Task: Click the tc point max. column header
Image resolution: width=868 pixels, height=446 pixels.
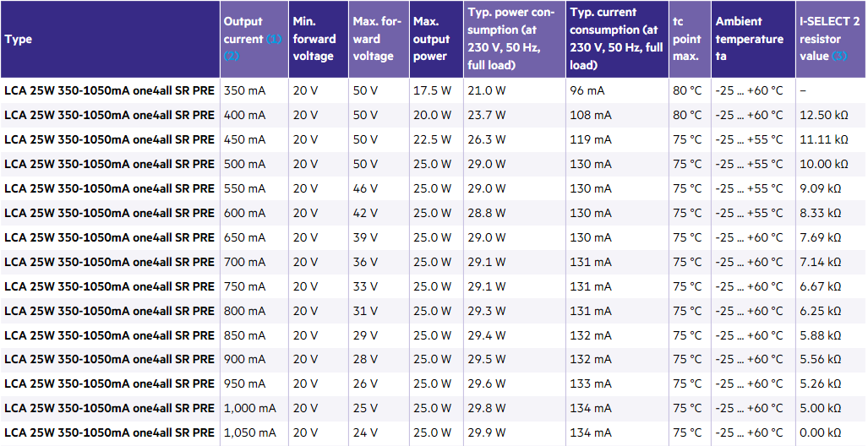Action: pyautogui.click(x=691, y=40)
